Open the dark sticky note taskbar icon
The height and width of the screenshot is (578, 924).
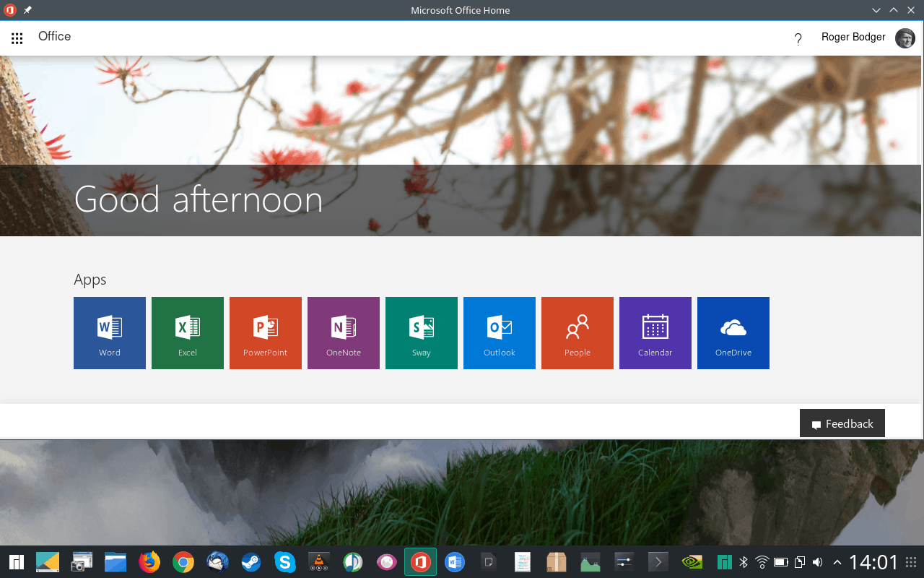point(489,562)
